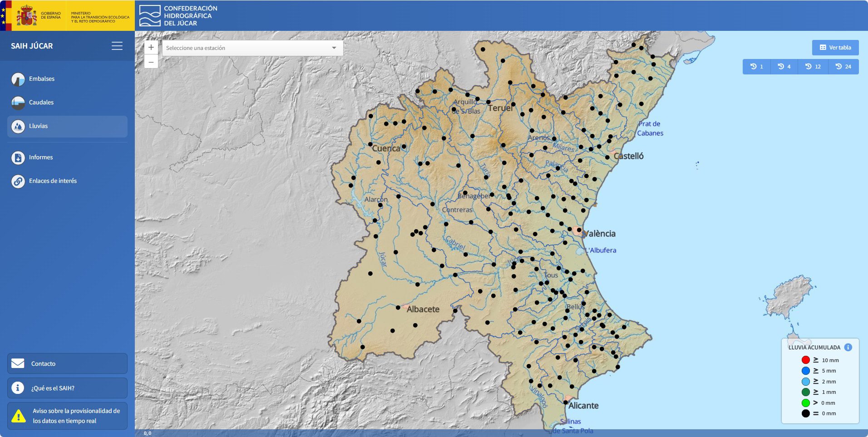The width and height of the screenshot is (868, 437).
Task: Click the yellow warning triangle icon
Action: [19, 416]
